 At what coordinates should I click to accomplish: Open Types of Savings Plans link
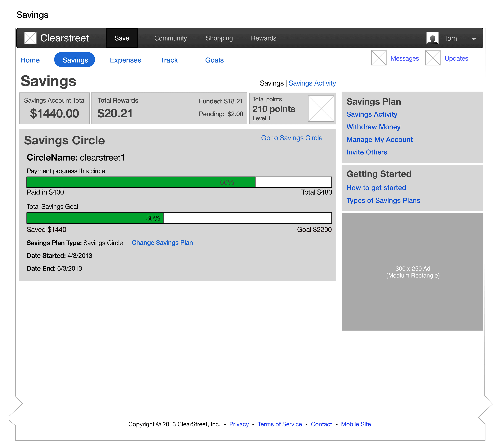[383, 201]
